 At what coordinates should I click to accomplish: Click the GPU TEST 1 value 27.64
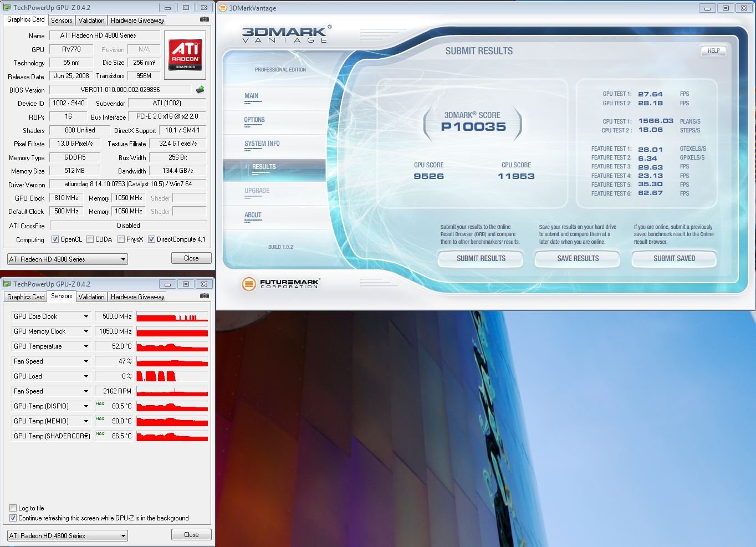pyautogui.click(x=650, y=94)
